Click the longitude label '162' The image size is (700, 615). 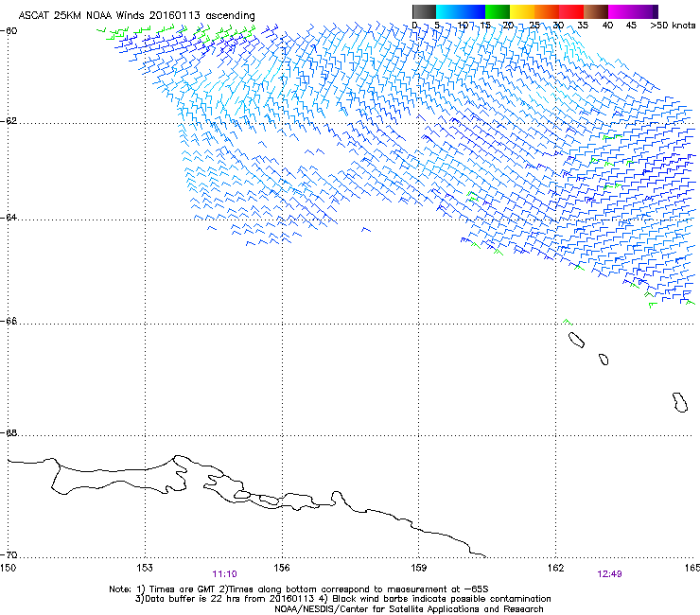555,568
